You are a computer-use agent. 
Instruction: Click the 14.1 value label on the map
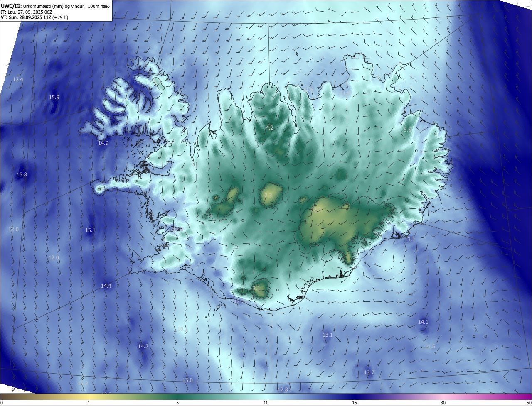pyautogui.click(x=423, y=322)
